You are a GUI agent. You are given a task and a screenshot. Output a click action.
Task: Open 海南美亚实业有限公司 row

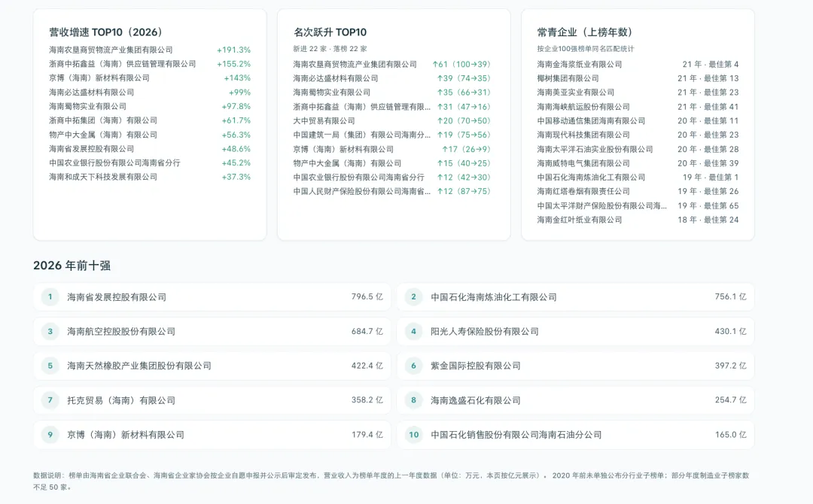pyautogui.click(x=638, y=93)
